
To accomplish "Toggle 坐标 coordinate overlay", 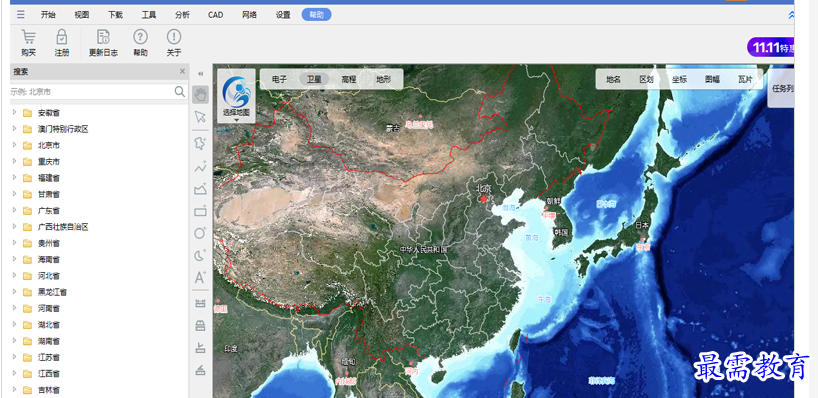I will pyautogui.click(x=679, y=80).
